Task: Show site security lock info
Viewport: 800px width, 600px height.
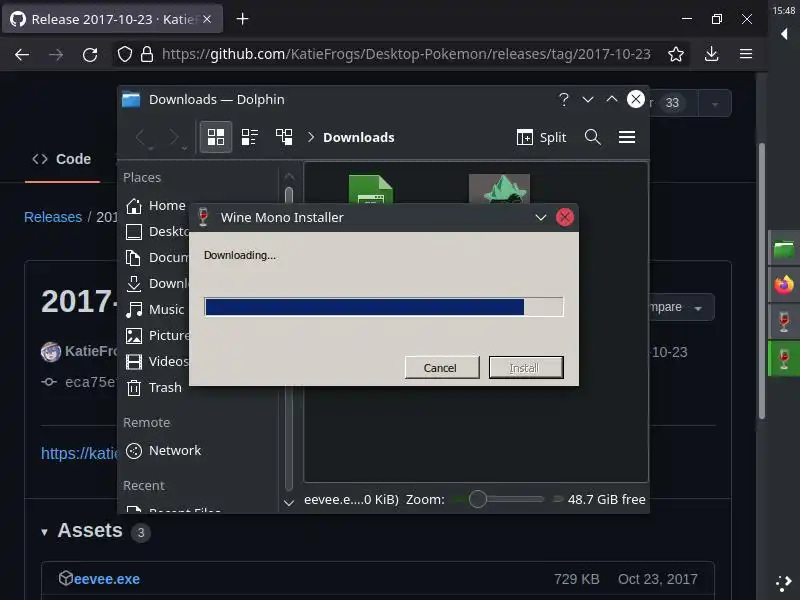Action: point(147,54)
